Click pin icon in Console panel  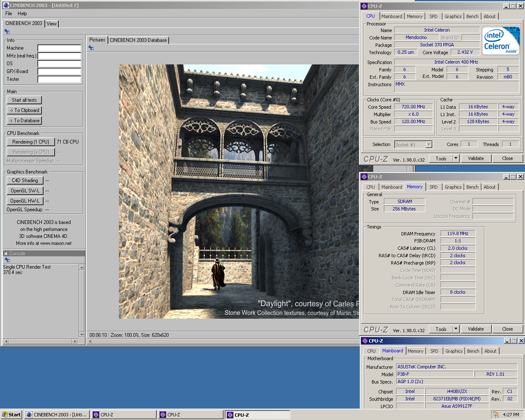[7, 260]
